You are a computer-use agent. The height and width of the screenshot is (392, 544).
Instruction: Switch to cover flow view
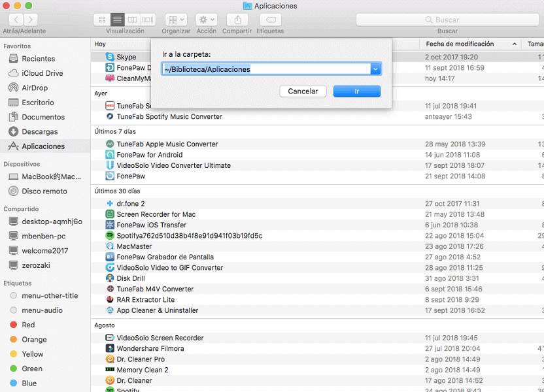tap(148, 20)
